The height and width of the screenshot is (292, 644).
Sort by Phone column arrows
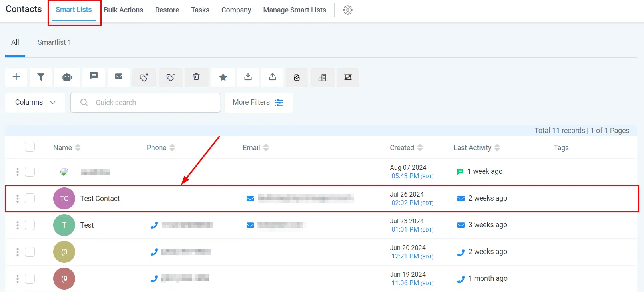(x=172, y=148)
